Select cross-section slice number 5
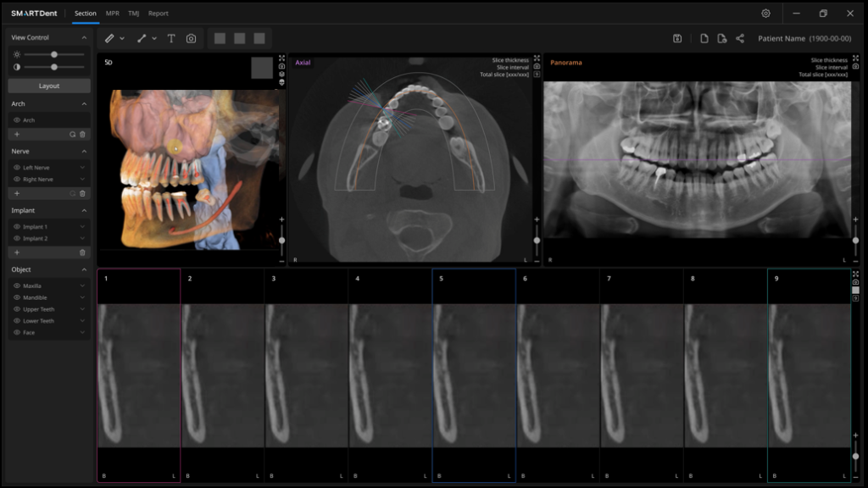Screen dimensions: 868x488 coord(474,373)
